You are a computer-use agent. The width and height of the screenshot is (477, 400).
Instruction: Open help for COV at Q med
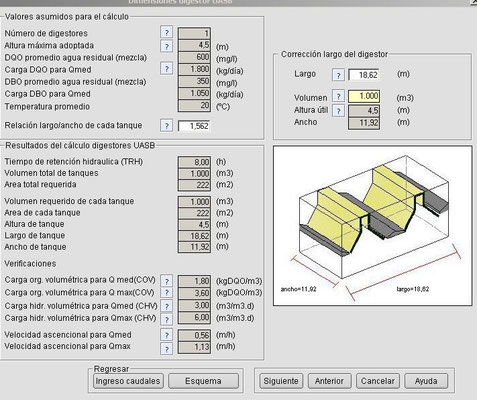(x=167, y=281)
